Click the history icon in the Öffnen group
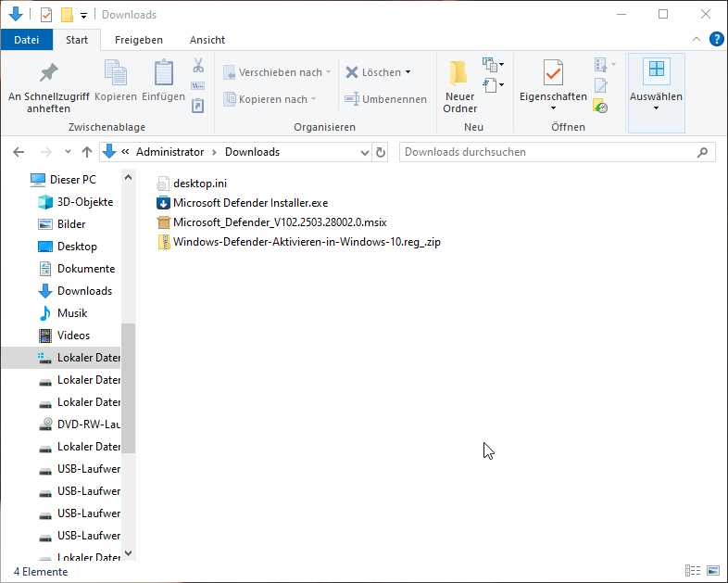Viewport: 728px width, 583px height. [601, 107]
